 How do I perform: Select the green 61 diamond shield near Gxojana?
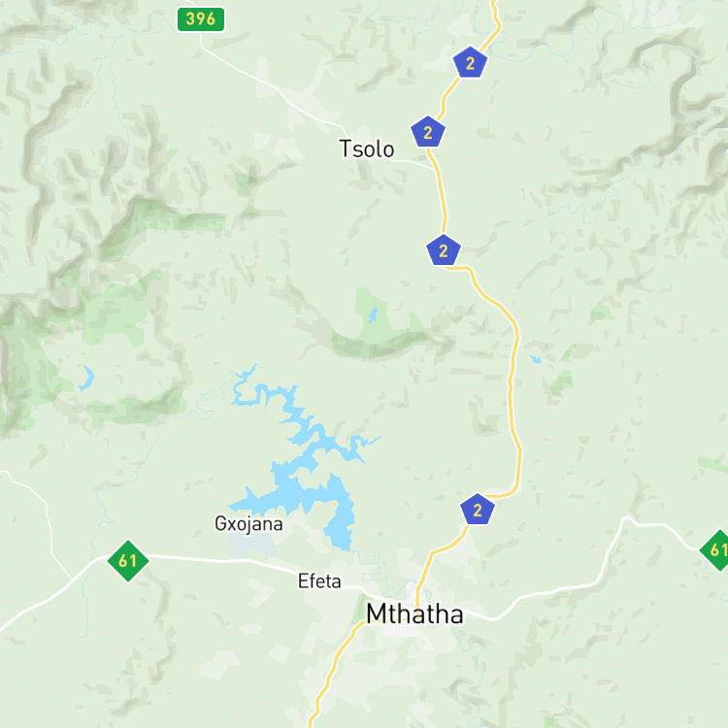point(128,560)
